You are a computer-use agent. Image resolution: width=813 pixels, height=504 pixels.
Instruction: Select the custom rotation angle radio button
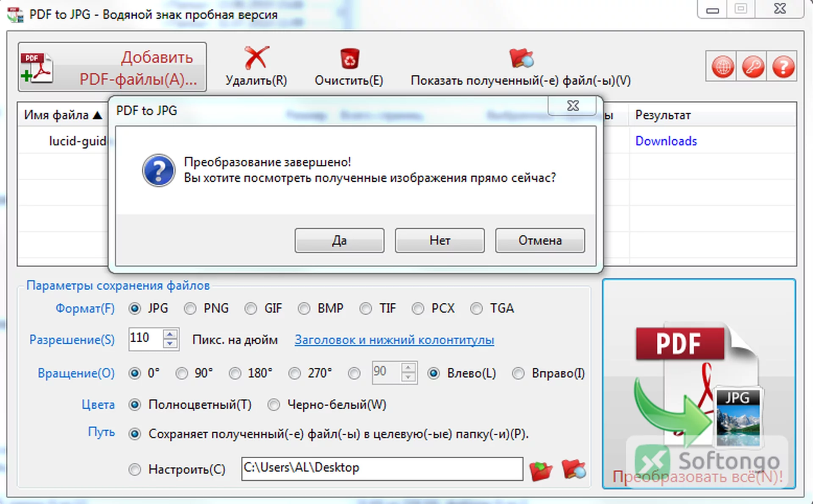(354, 374)
